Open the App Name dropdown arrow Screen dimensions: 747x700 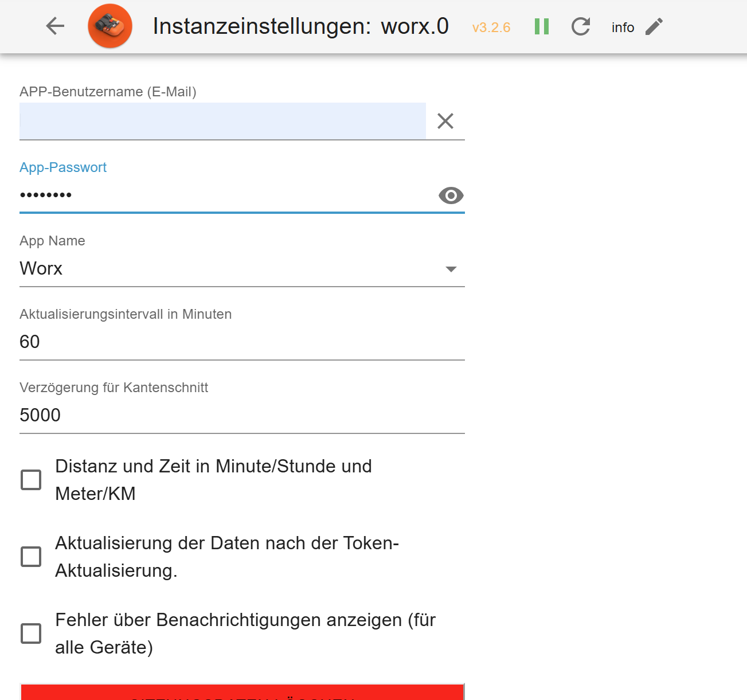click(x=451, y=269)
